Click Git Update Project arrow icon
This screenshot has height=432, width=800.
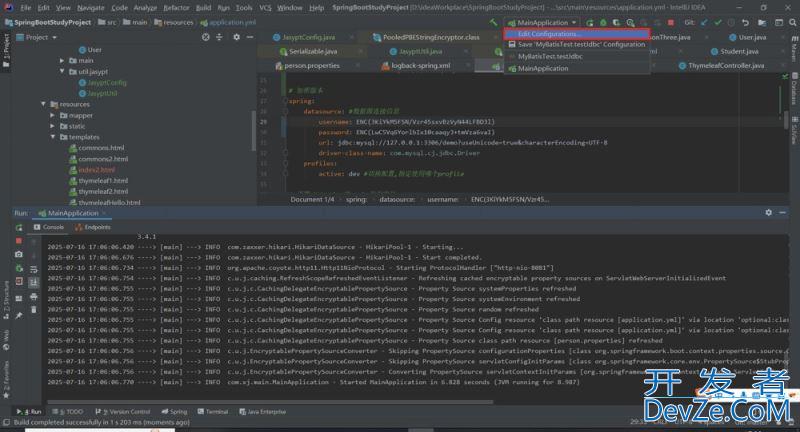[704, 22]
